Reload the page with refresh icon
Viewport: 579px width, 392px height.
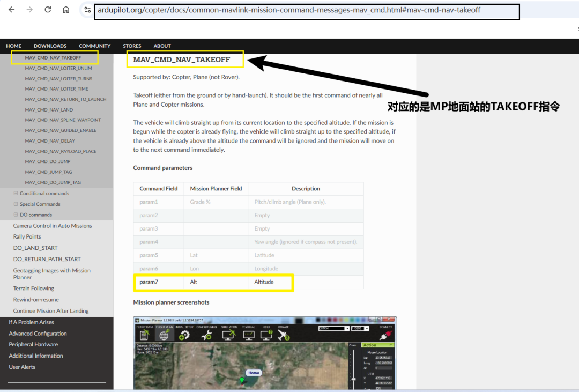[x=48, y=10]
